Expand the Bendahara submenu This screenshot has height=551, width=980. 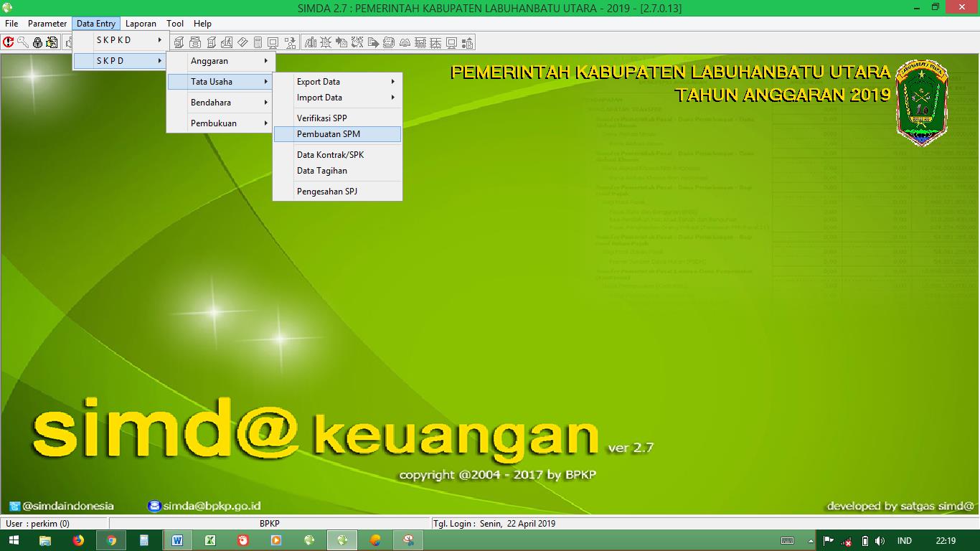[221, 103]
